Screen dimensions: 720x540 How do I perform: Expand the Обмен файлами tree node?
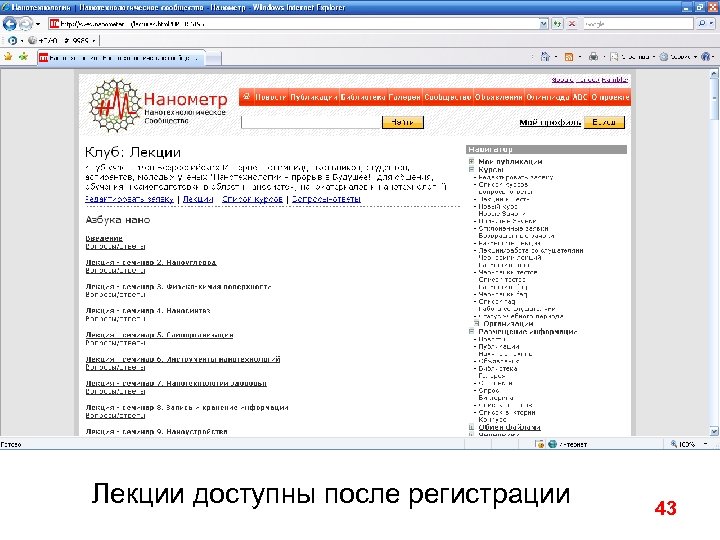tap(471, 427)
